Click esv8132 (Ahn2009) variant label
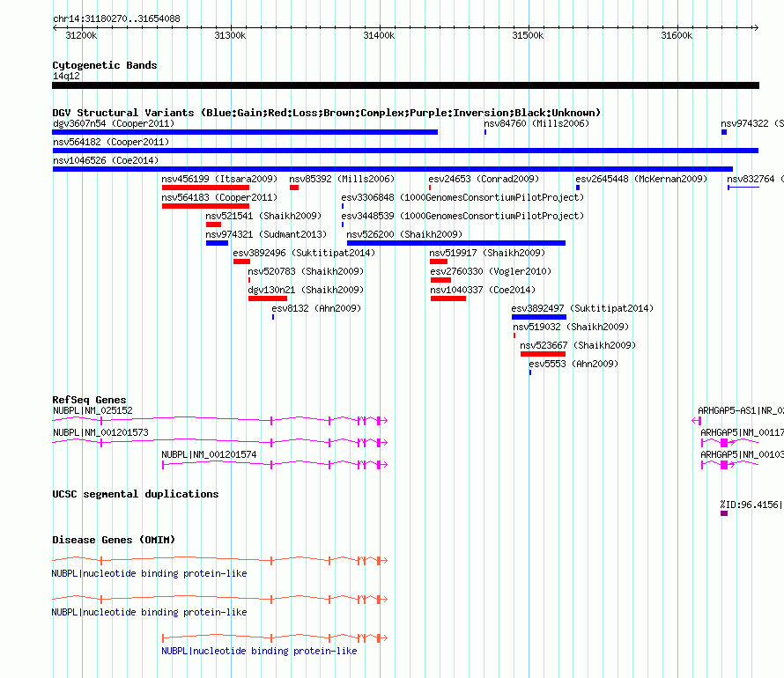 click(x=316, y=308)
